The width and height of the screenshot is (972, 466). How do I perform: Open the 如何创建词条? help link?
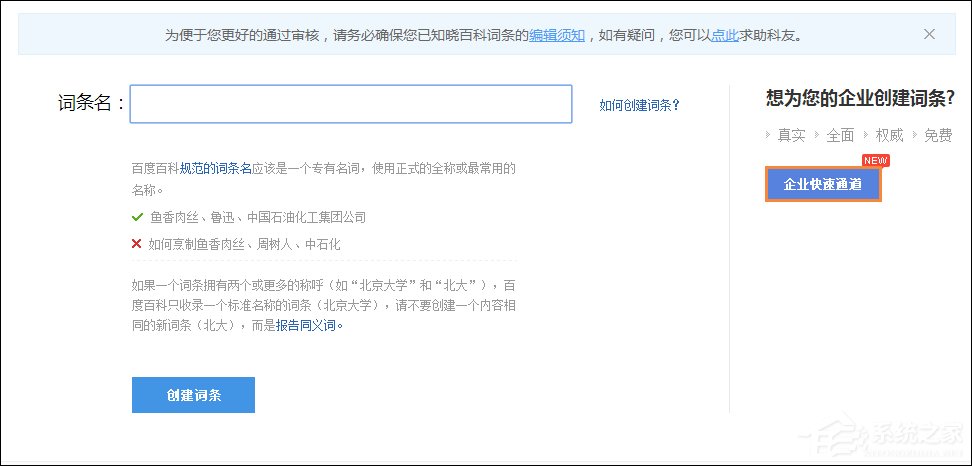pyautogui.click(x=640, y=105)
